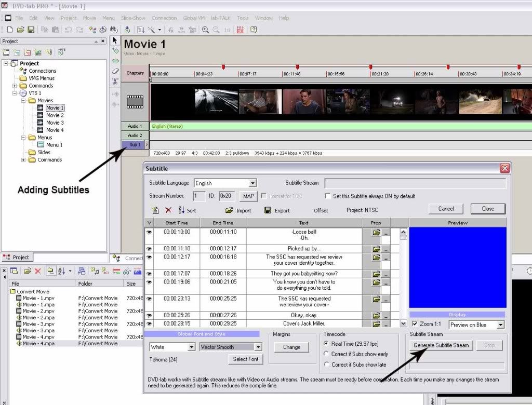The image size is (532, 405).
Task: Click the magic wand wizard icon
Action: [x=151, y=30]
